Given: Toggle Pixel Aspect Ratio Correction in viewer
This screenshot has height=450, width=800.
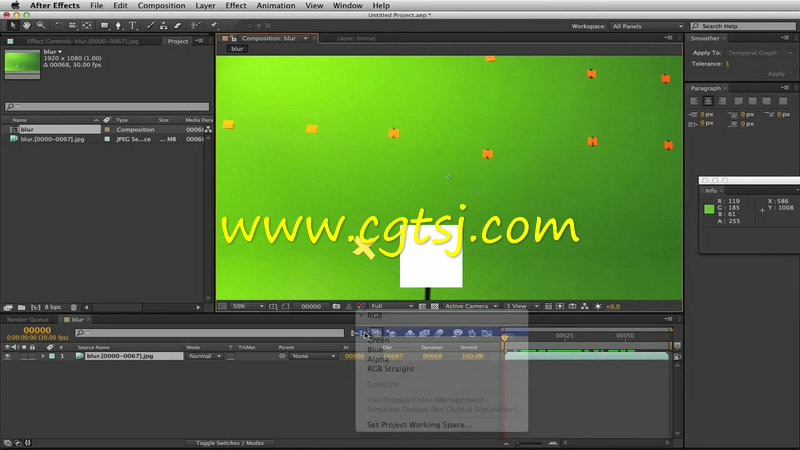Looking at the screenshot, I should coord(548,306).
